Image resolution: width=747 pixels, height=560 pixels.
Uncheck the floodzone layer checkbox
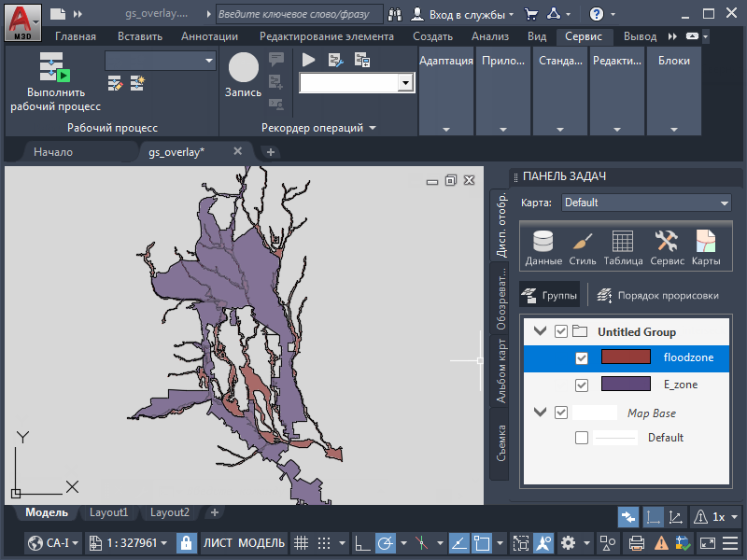tap(582, 357)
